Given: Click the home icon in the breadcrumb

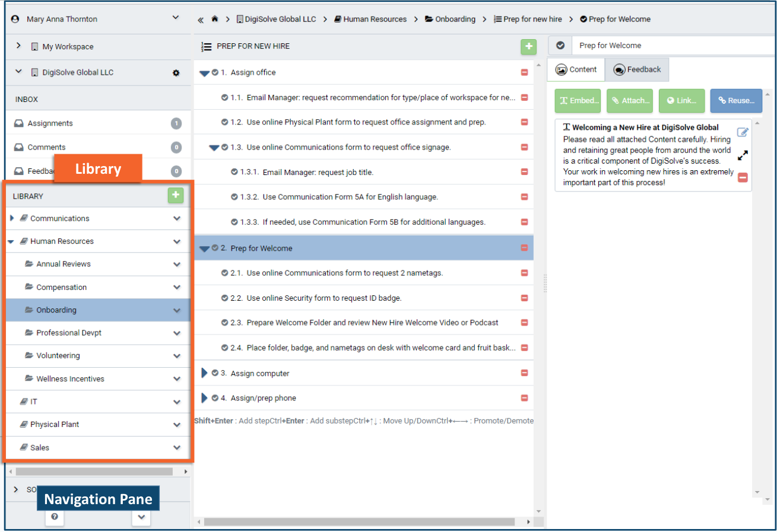Looking at the screenshot, I should (x=214, y=20).
